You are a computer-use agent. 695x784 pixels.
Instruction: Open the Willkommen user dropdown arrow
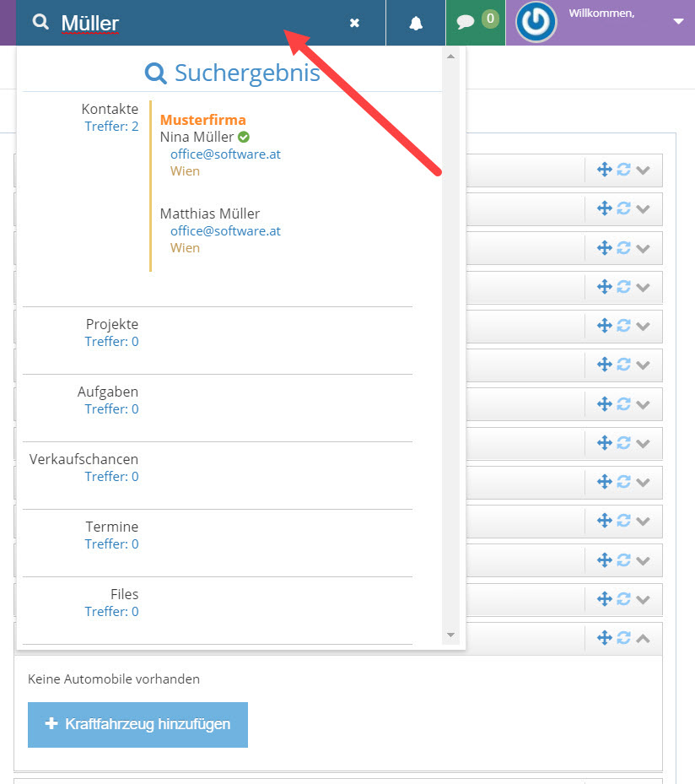[x=679, y=22]
